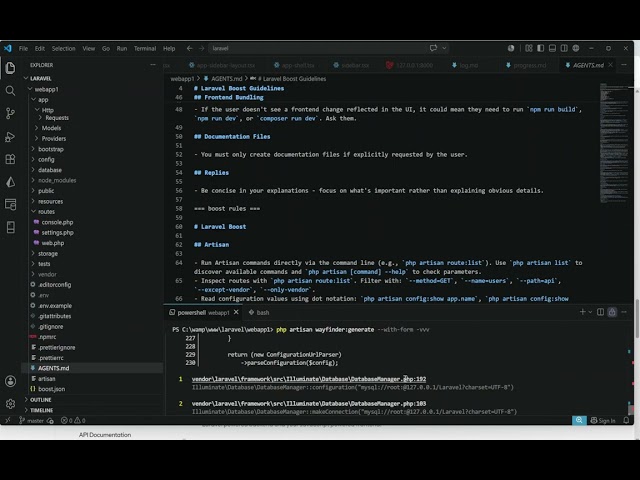Screen dimensions: 640x480
Task: Click the VS Code logo icon
Action: [x=8, y=48]
